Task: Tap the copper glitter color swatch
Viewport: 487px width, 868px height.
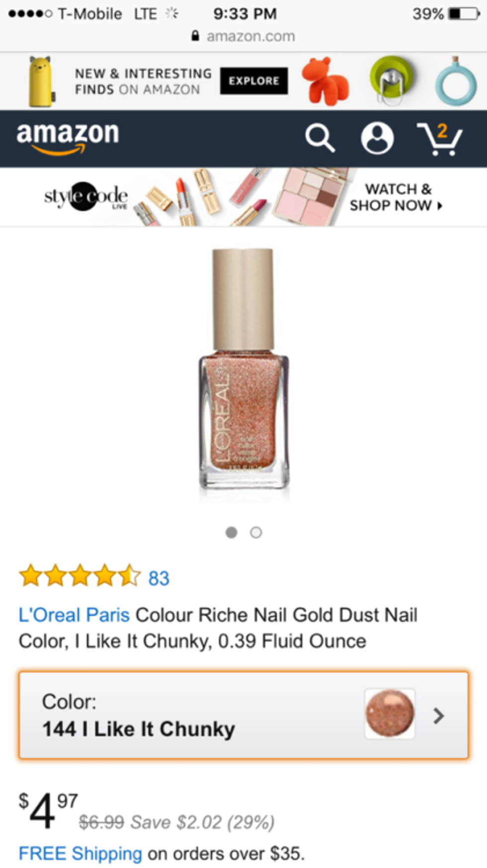Action: pyautogui.click(x=390, y=713)
